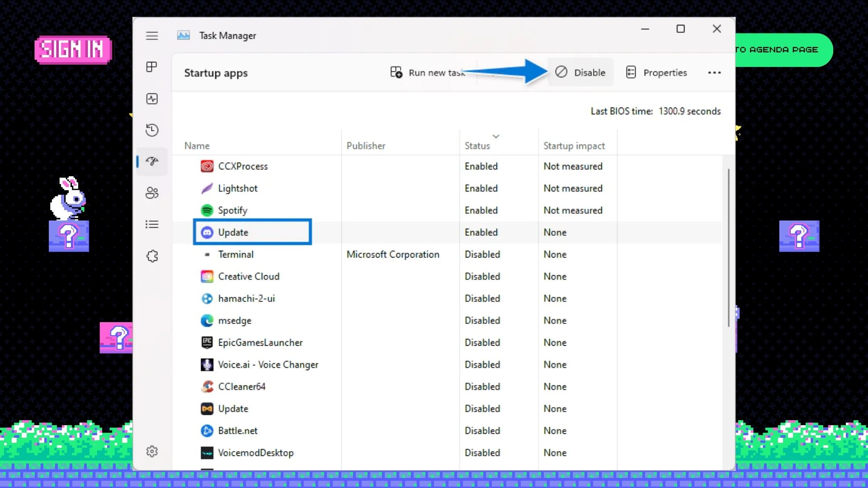Click the Task Manager title bar icon

coord(183,35)
